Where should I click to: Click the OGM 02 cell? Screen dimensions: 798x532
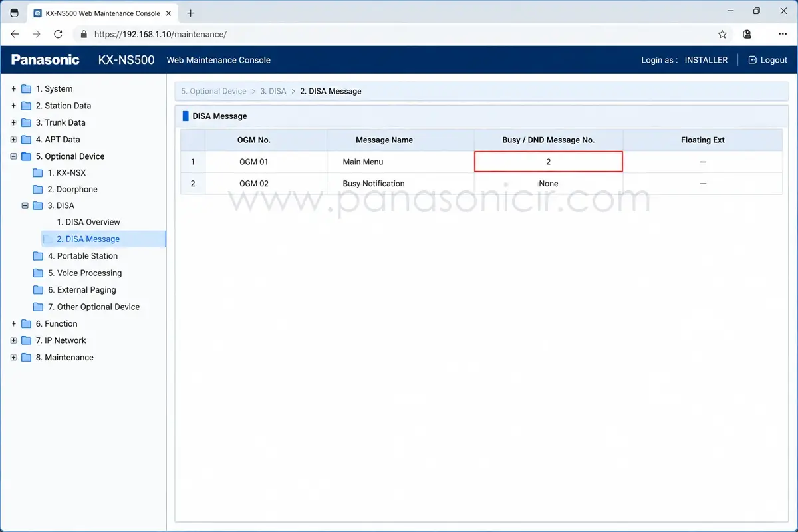266,184
